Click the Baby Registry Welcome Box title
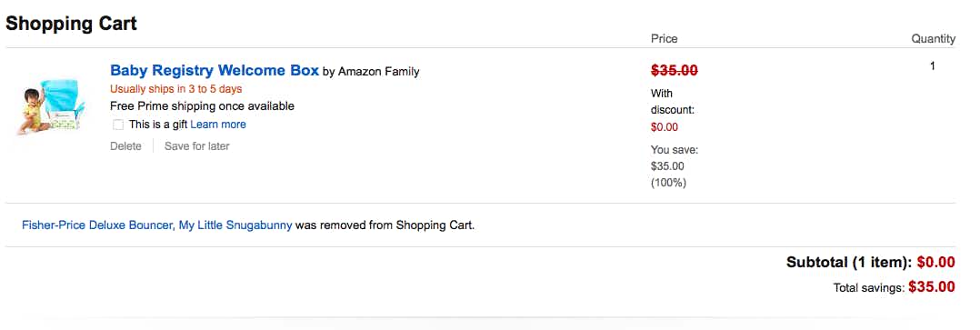 [215, 70]
